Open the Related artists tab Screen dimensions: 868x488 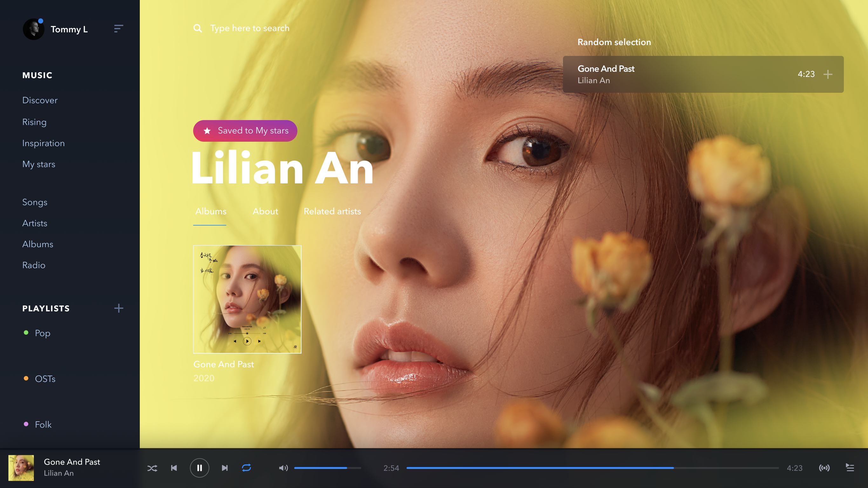[332, 211]
